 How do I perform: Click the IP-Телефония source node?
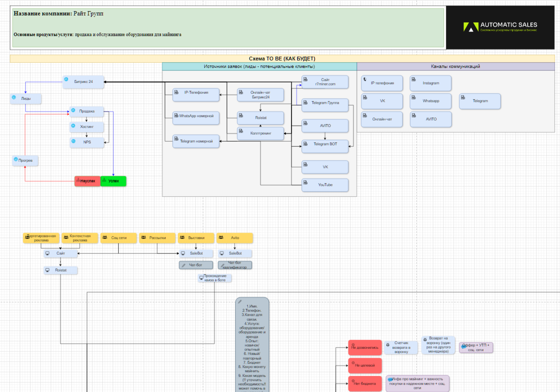(x=196, y=95)
